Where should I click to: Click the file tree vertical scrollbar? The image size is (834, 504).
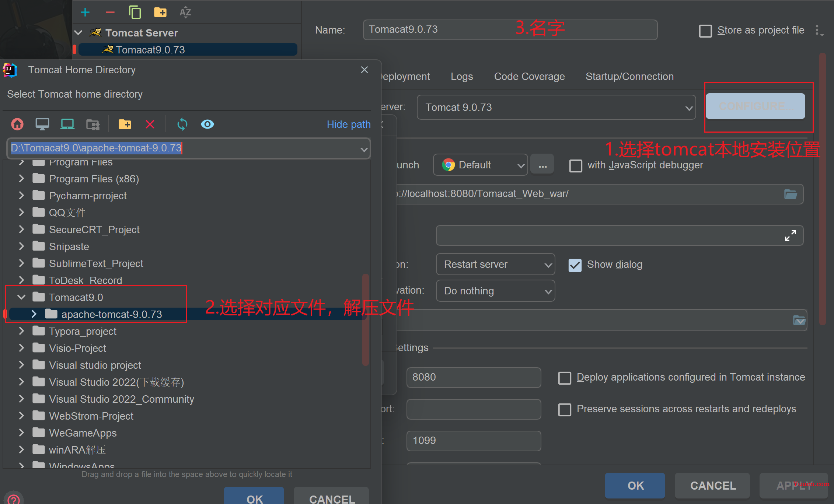tap(366, 319)
